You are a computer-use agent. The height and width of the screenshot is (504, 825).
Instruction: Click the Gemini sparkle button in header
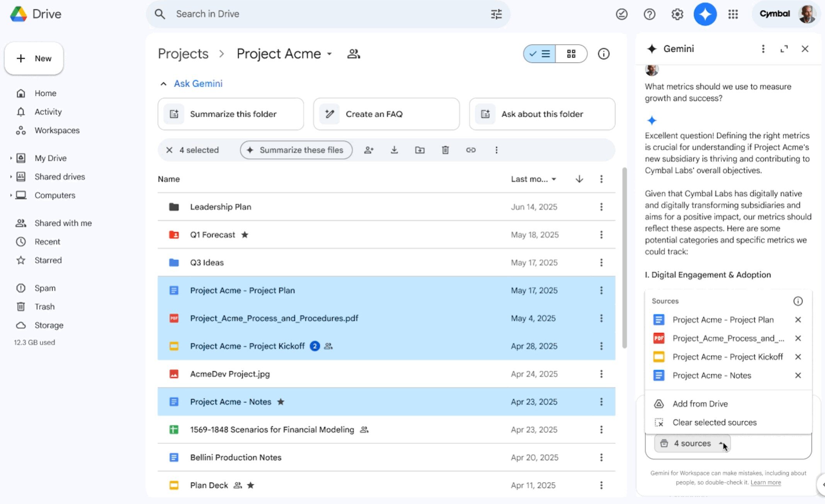click(x=705, y=14)
